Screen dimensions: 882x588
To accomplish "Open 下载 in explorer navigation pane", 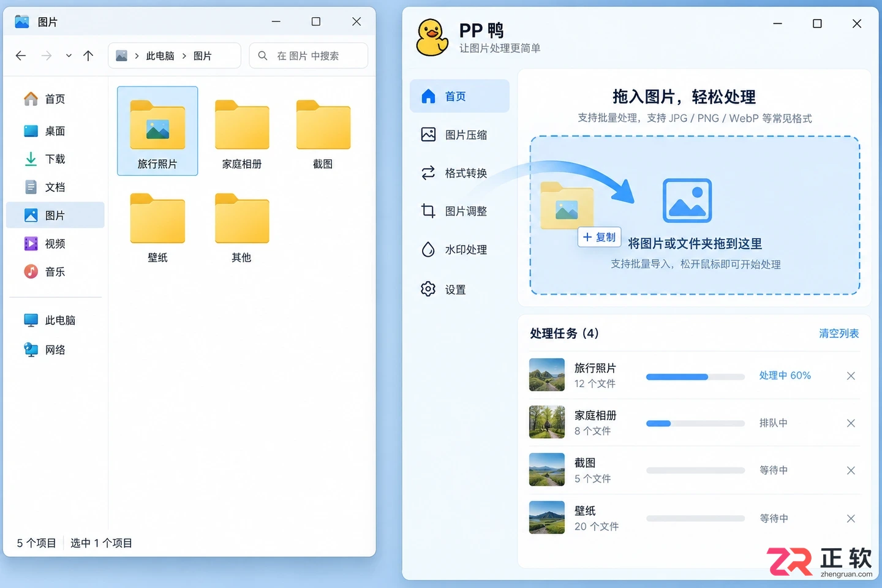I will click(x=55, y=159).
